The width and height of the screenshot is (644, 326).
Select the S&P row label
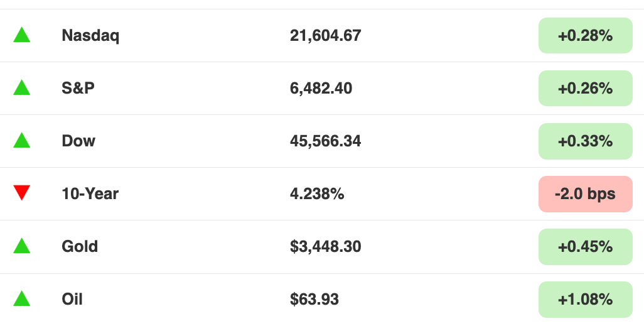click(x=78, y=89)
